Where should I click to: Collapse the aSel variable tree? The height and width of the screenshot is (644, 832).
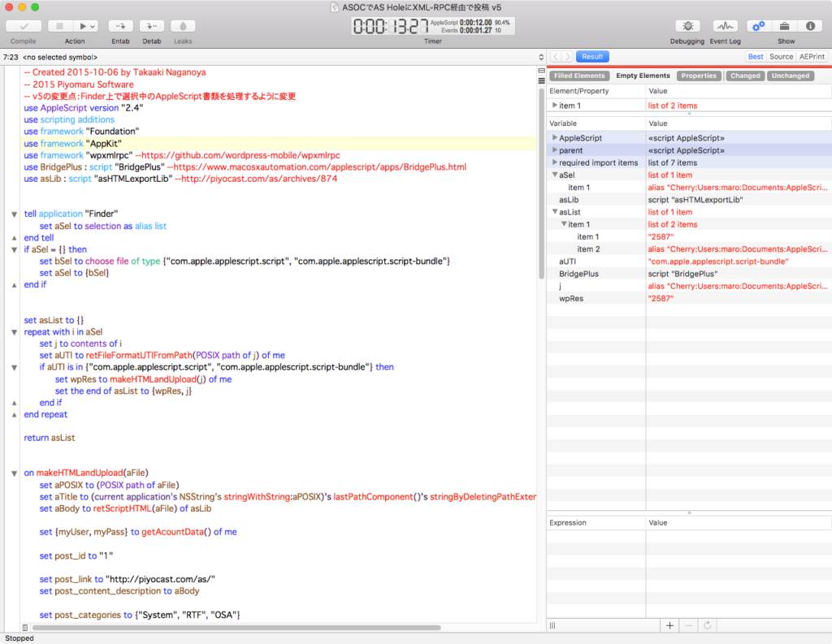pyautogui.click(x=556, y=175)
